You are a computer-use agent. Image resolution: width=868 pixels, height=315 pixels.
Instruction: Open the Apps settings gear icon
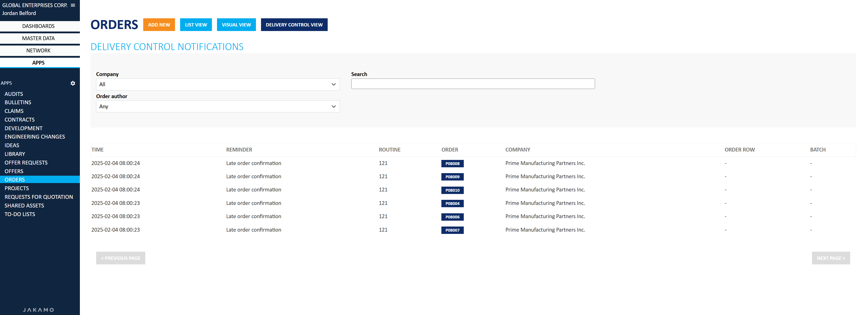tap(73, 83)
